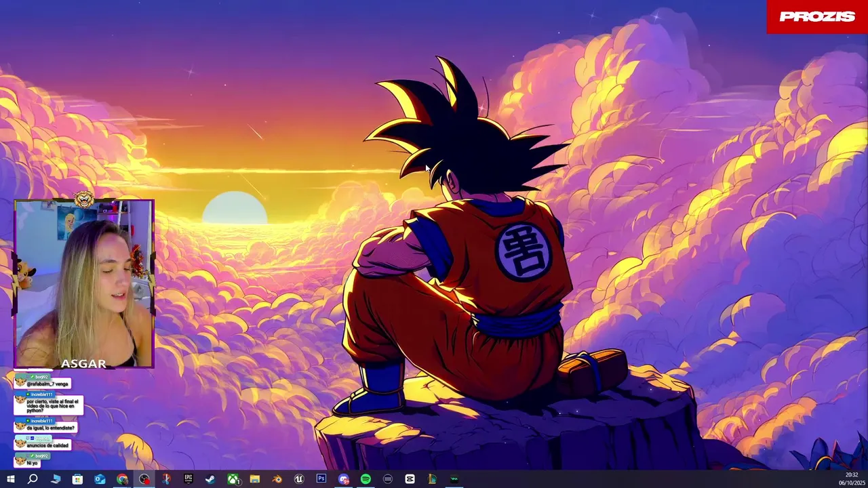
Task: Open File Explorer folder icon
Action: click(255, 479)
